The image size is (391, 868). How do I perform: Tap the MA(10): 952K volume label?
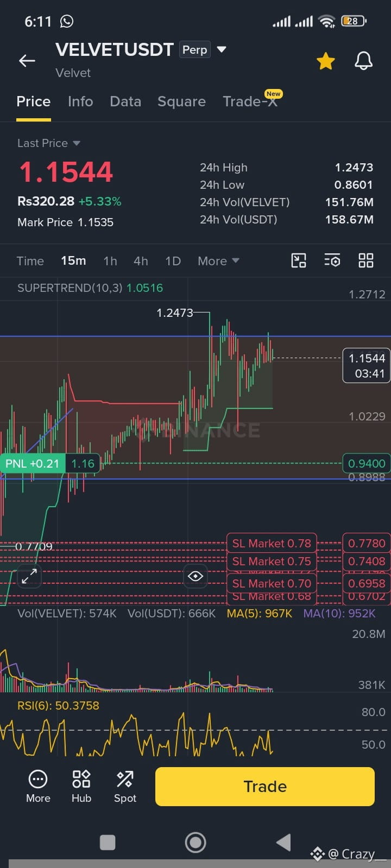coord(339,614)
